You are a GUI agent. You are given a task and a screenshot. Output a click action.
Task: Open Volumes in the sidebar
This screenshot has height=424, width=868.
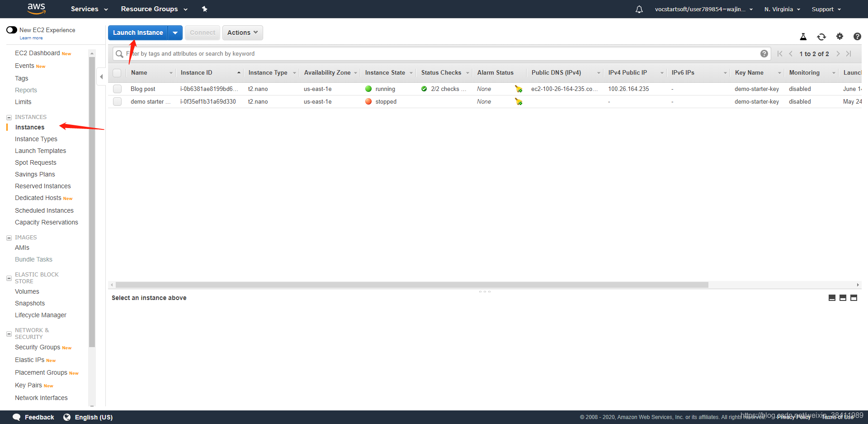[x=27, y=291]
